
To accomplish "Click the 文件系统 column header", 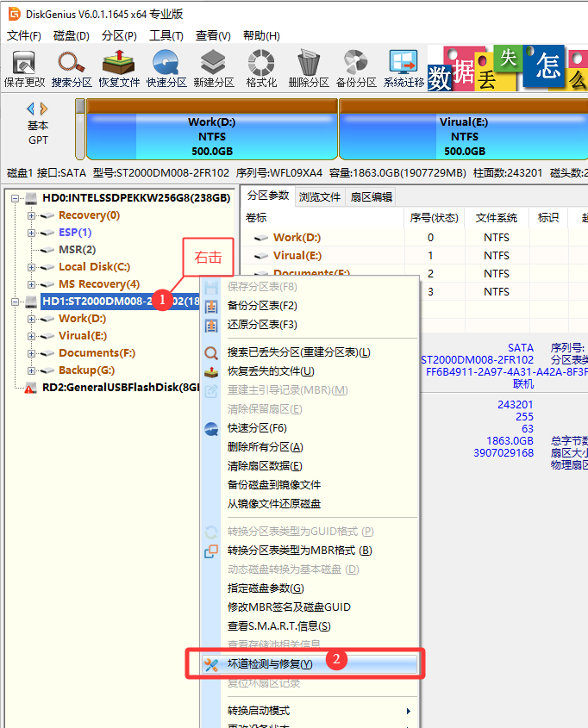I will tap(497, 218).
